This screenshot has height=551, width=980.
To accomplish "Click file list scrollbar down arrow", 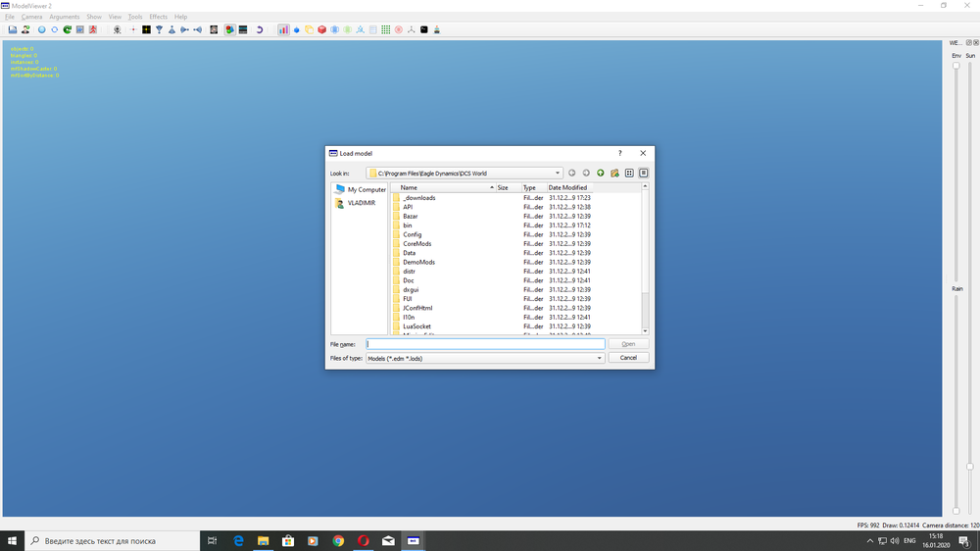I will click(645, 331).
